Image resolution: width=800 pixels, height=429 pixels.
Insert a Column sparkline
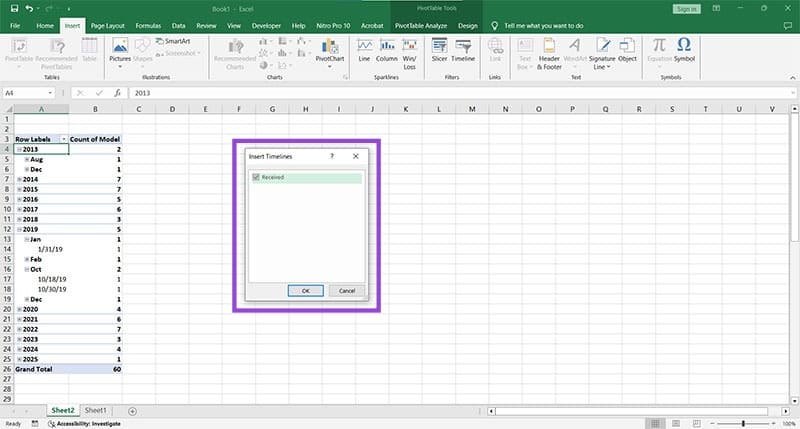pos(387,51)
